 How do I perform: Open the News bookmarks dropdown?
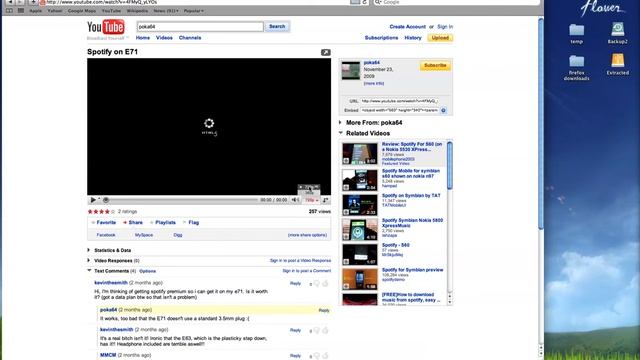(166, 11)
